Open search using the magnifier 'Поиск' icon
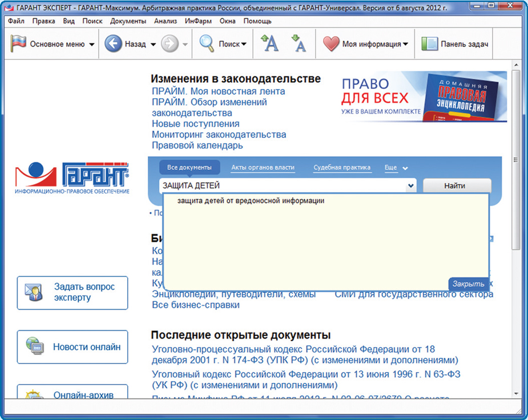 (x=207, y=43)
